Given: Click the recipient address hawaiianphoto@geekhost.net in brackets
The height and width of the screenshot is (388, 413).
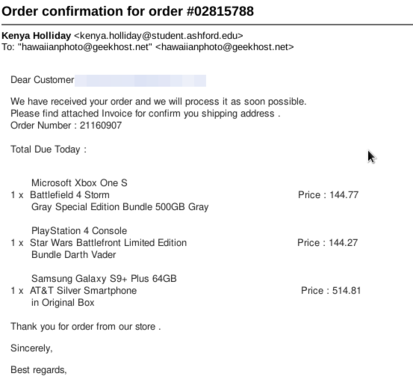Looking at the screenshot, I should coord(225,47).
